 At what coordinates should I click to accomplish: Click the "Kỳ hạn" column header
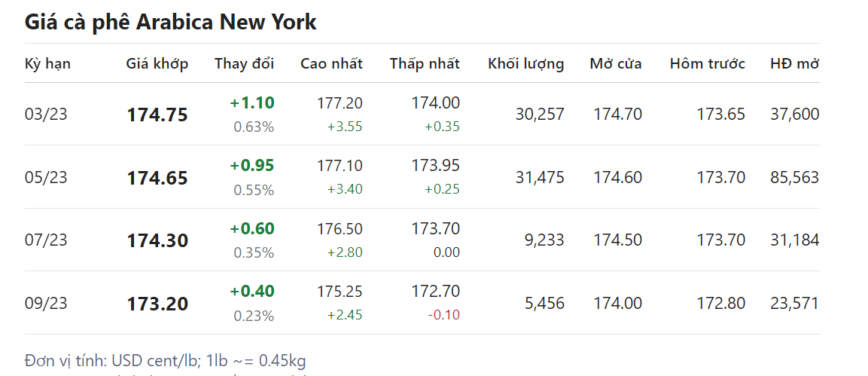47,63
